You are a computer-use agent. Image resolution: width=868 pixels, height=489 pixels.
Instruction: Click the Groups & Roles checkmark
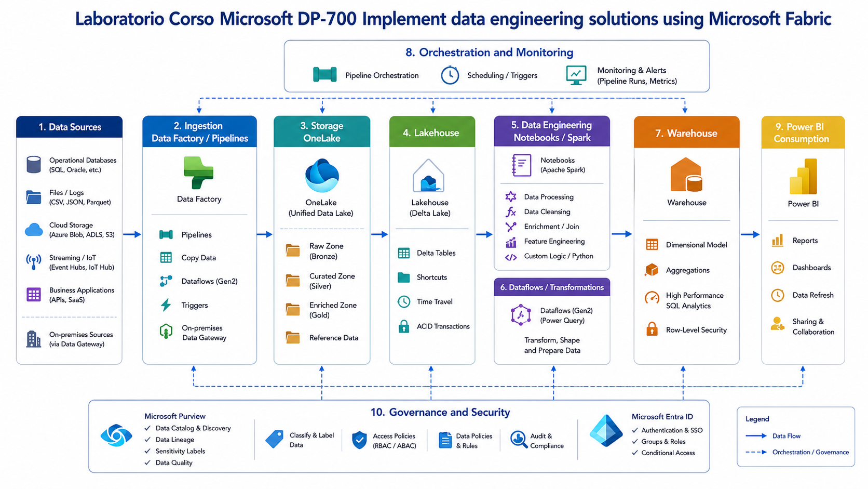634,442
